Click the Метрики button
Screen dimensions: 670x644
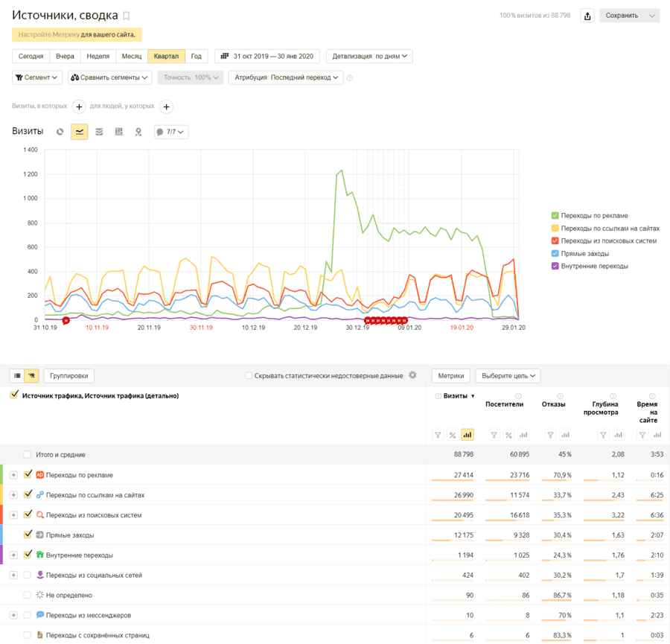tap(451, 376)
